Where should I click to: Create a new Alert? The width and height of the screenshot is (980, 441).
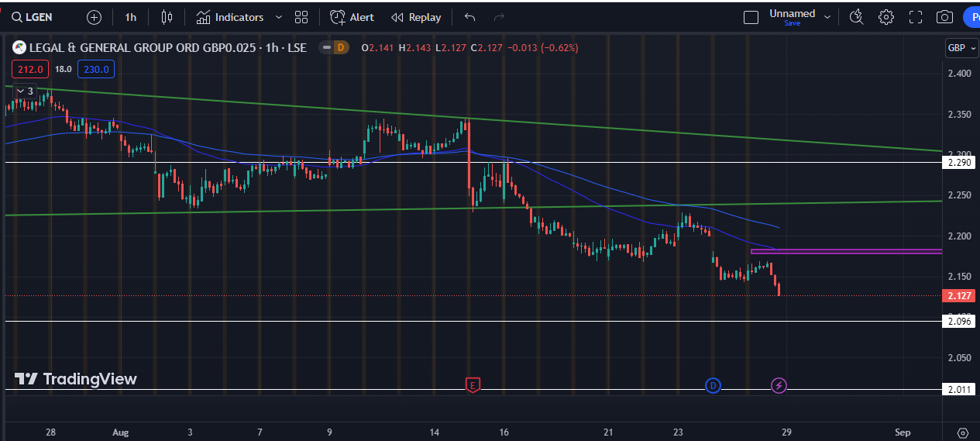pyautogui.click(x=352, y=17)
